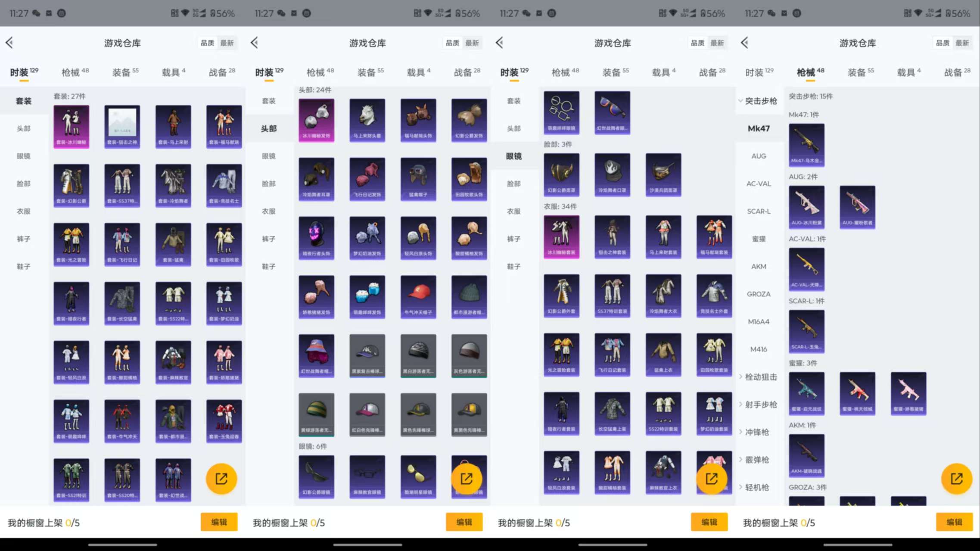The image size is (980, 551).
Task: Tap the back arrow on the warehouse screen
Action: [9, 43]
